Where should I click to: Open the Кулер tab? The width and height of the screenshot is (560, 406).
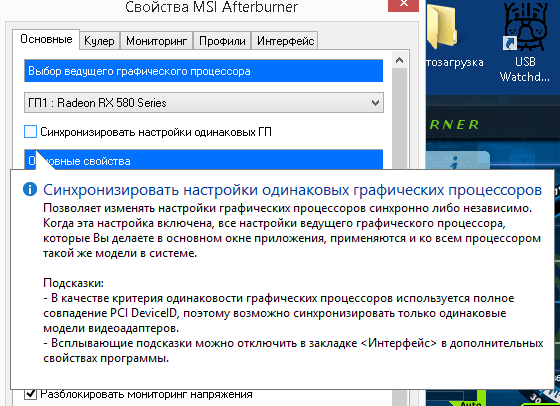point(99,41)
